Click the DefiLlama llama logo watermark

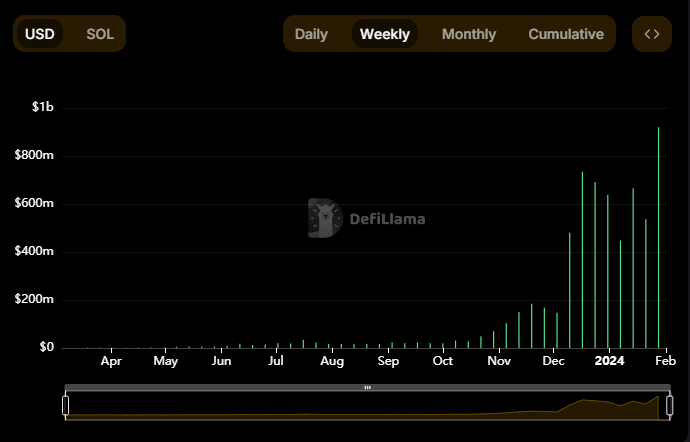click(325, 218)
